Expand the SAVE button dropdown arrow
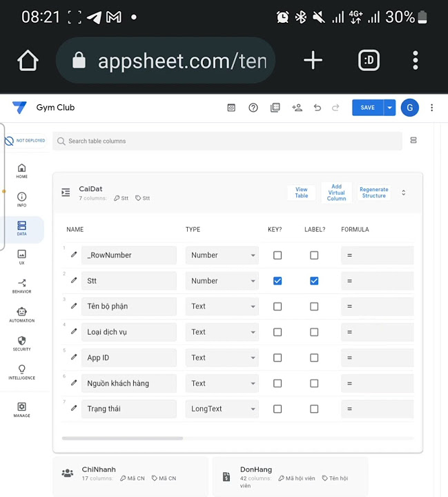448x497 pixels. tap(390, 108)
